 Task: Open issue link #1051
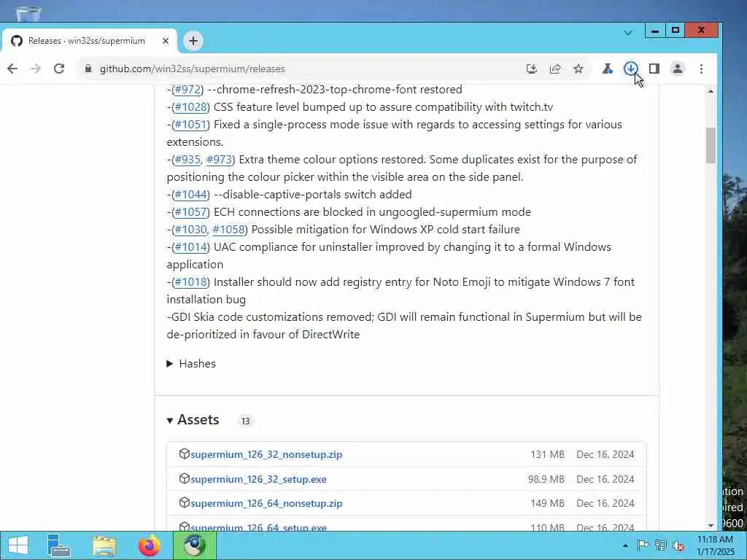[x=190, y=125]
